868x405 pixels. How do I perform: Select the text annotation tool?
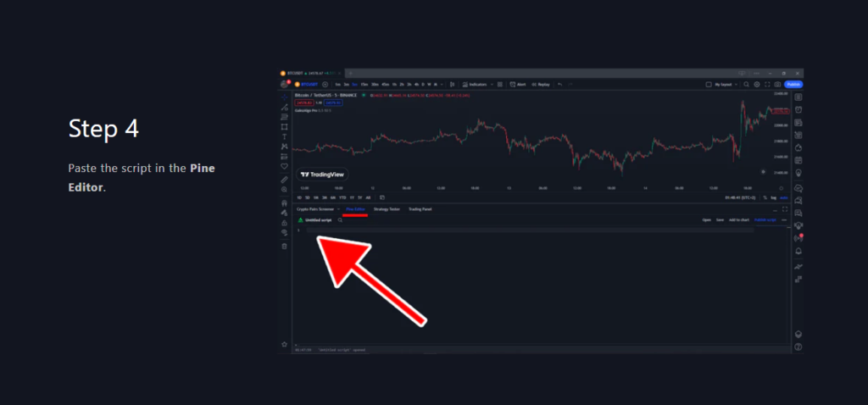(x=285, y=136)
